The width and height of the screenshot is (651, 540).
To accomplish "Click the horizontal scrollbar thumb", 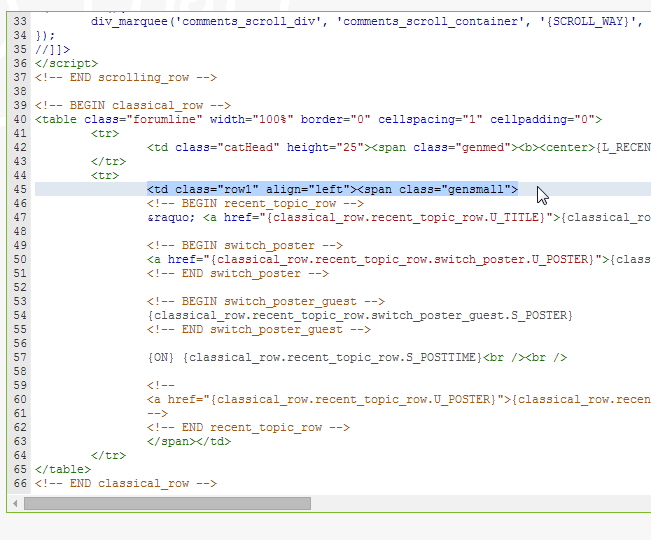I will tap(167, 503).
